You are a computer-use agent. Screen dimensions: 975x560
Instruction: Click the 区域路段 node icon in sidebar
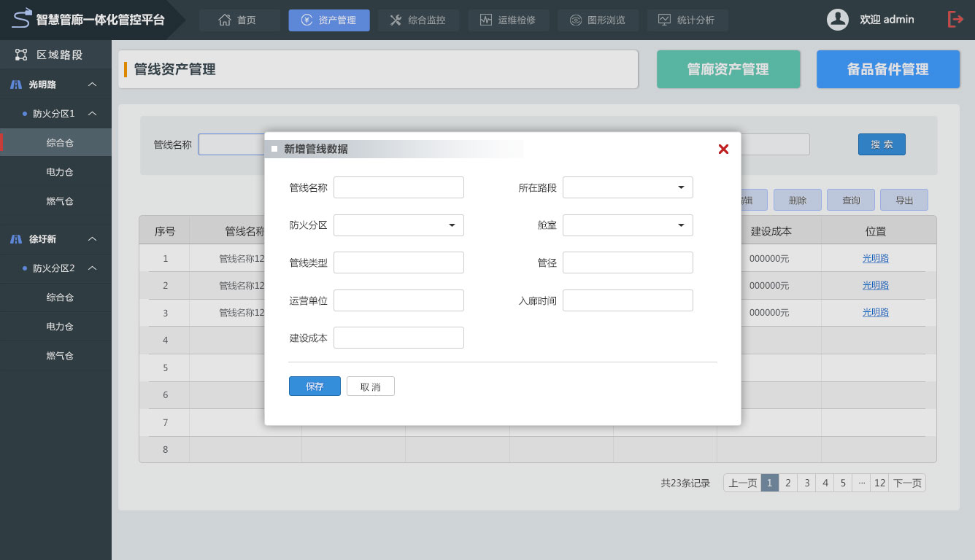tap(21, 55)
